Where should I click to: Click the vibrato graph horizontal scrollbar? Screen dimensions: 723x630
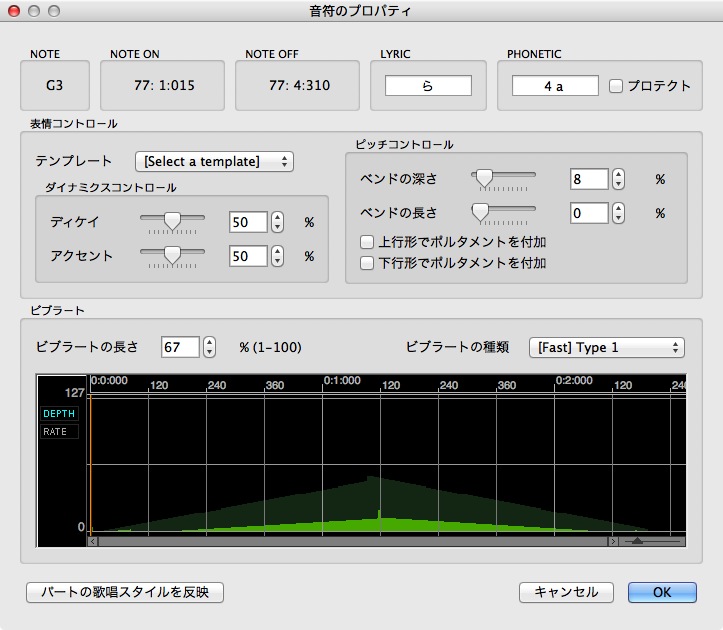(x=353, y=541)
